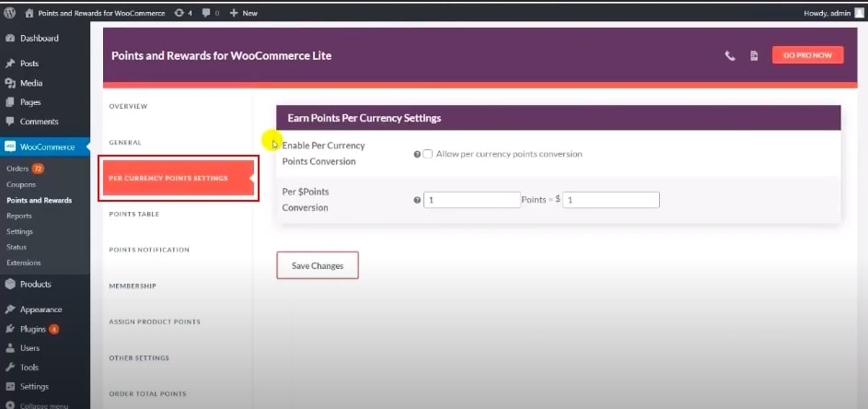Click the Collapse menu arrow icon

10,405
